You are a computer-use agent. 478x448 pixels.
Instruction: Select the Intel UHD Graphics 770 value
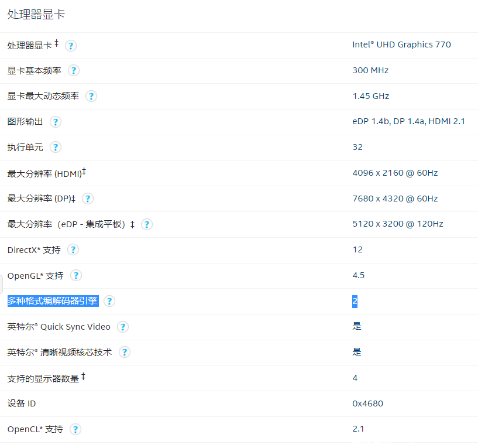point(401,45)
